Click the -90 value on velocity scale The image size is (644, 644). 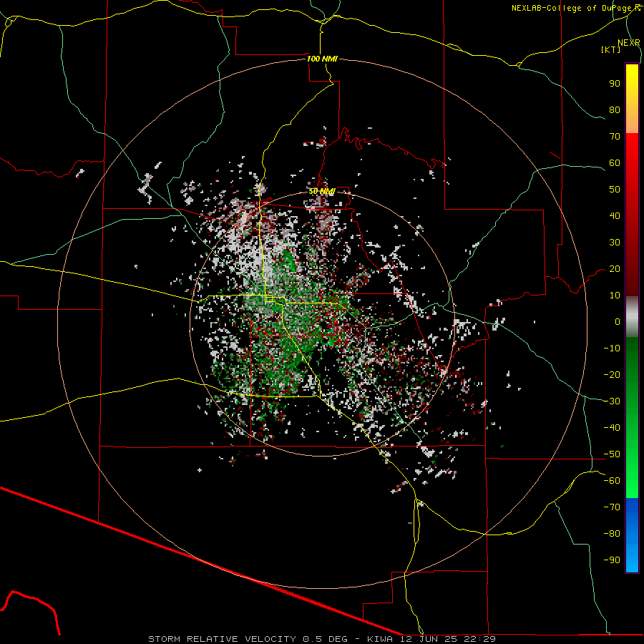612,560
